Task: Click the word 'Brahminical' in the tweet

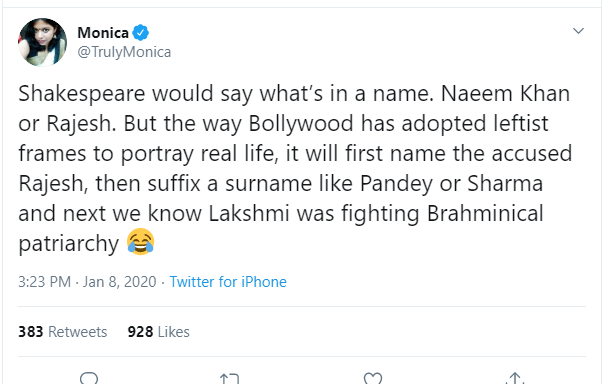Action: pyautogui.click(x=485, y=213)
